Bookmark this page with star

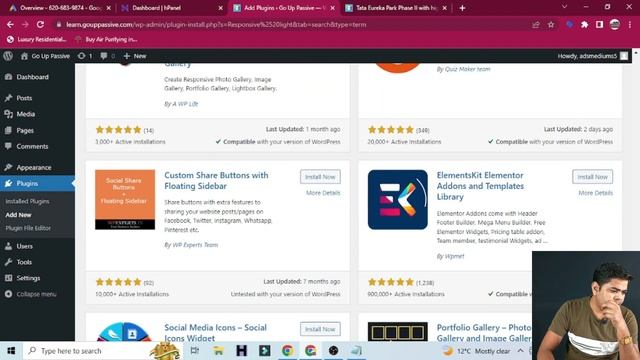point(551,24)
